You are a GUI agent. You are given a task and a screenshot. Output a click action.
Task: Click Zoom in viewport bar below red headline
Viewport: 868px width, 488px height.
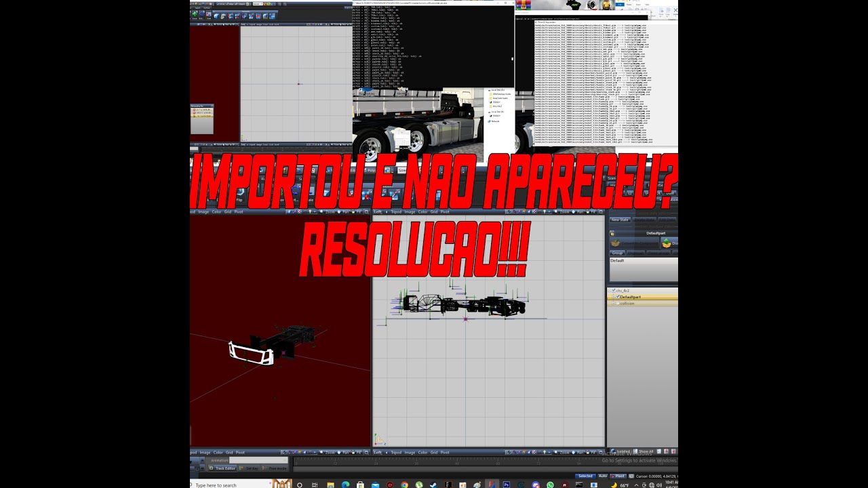point(561,211)
